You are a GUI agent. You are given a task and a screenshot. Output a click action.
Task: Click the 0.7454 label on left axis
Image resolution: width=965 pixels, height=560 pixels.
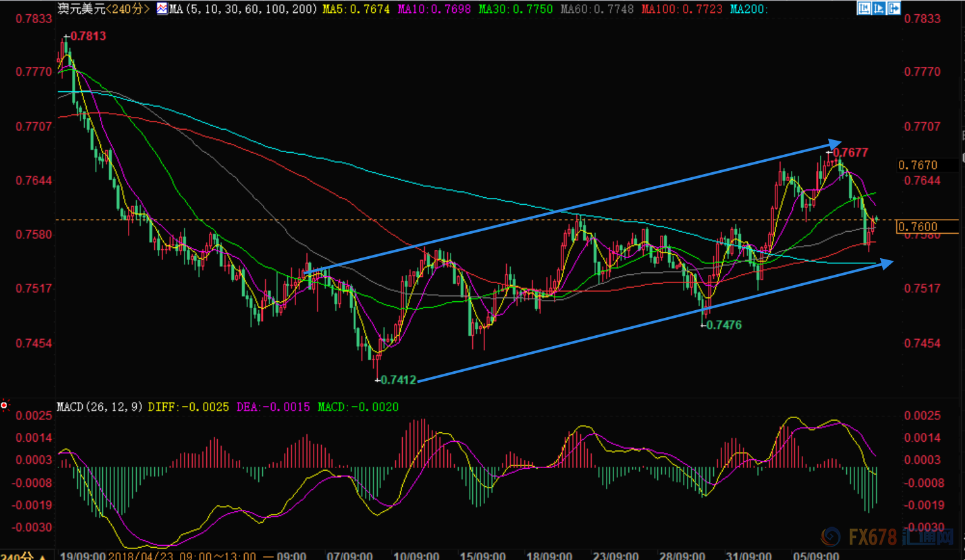click(34, 344)
